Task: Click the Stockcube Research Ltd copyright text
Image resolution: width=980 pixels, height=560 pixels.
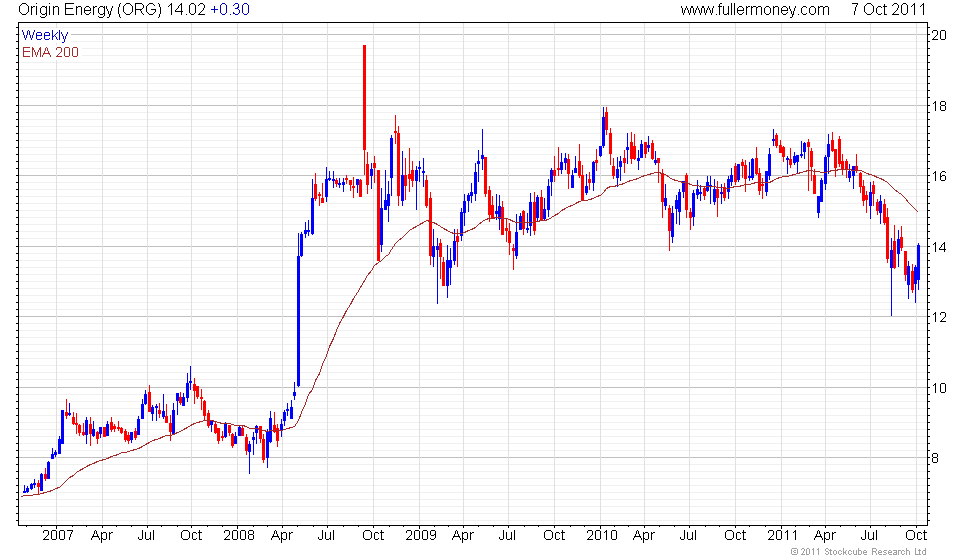Action: pyautogui.click(x=858, y=551)
